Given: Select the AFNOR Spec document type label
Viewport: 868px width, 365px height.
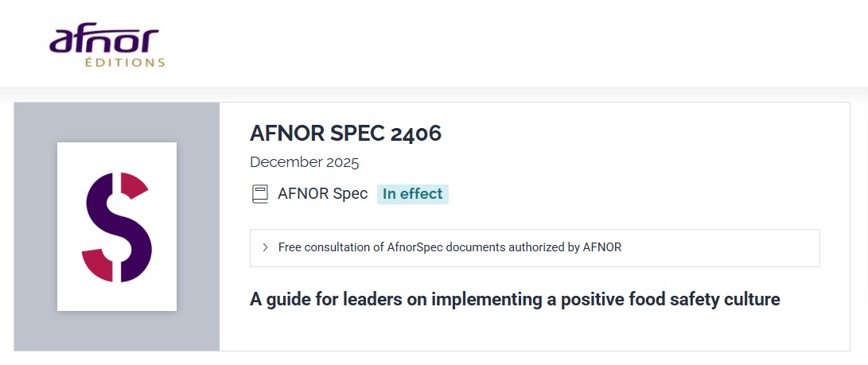Looking at the screenshot, I should [322, 193].
